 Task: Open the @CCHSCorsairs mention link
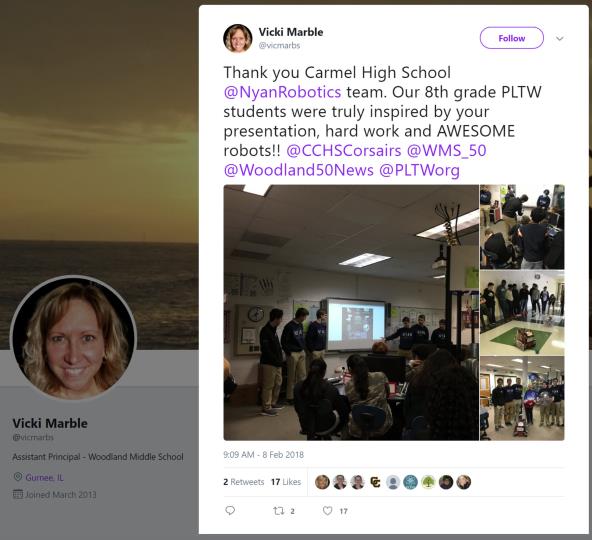click(344, 150)
